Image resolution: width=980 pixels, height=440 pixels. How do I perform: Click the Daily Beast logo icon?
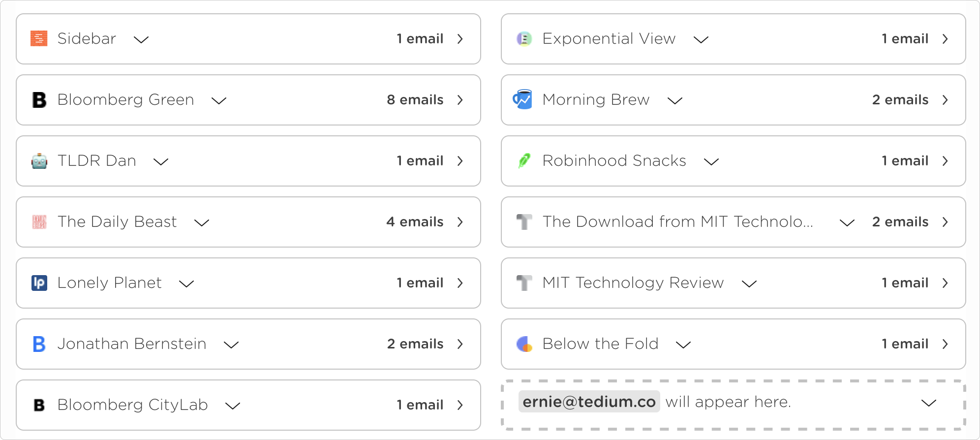39,222
